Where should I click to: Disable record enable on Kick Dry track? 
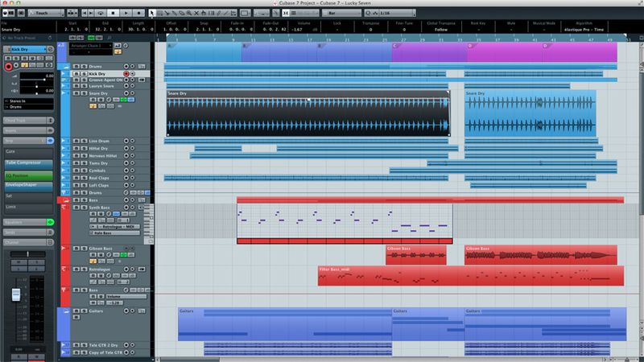tap(126, 74)
